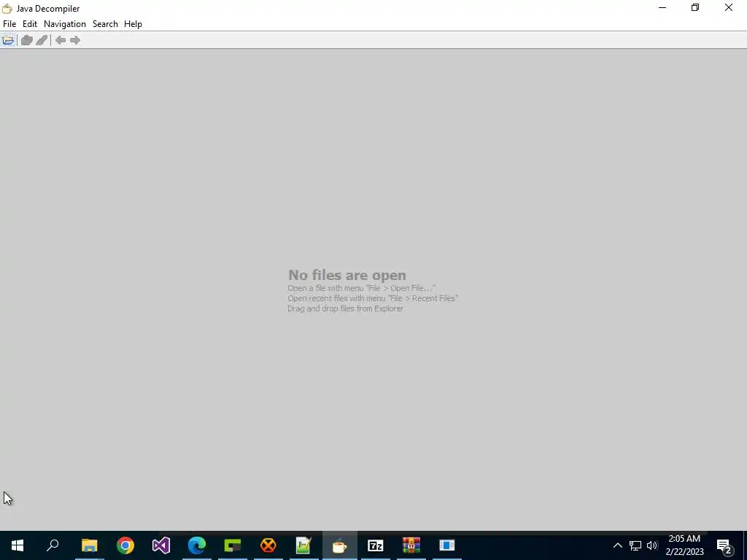
Task: Click the green-black app icon on the taskbar
Action: pos(233,545)
